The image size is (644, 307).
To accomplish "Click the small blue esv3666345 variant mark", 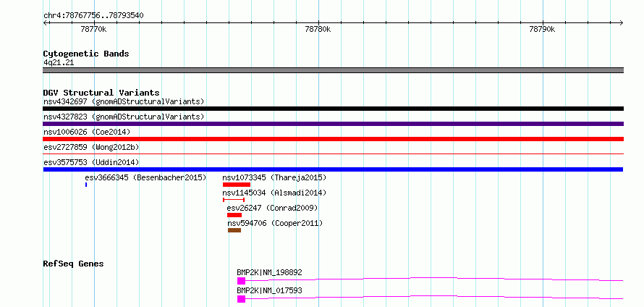I will (x=86, y=185).
